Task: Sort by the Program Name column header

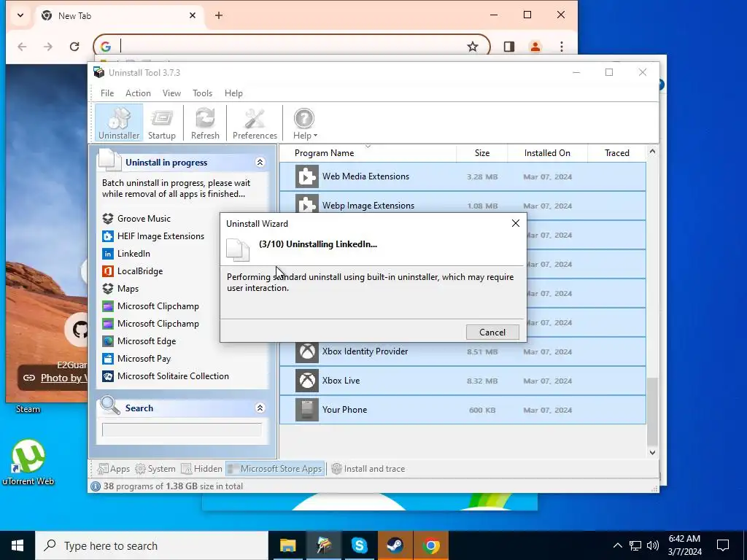Action: [368, 153]
